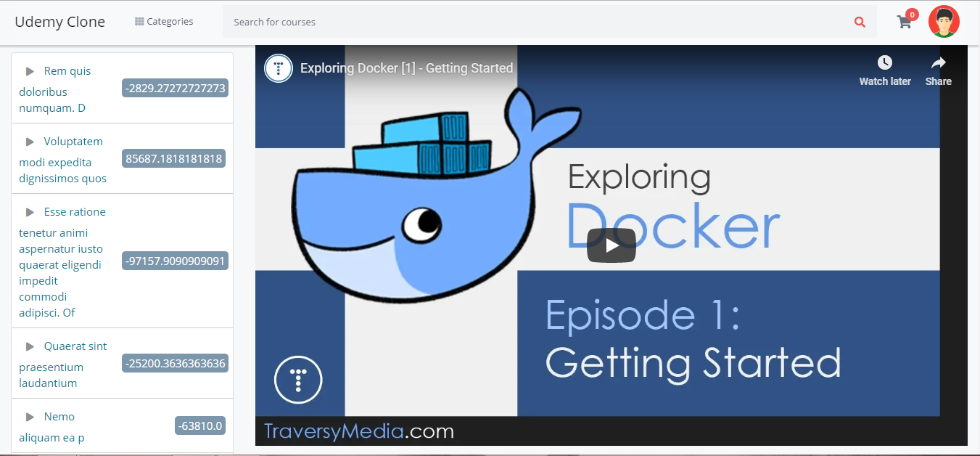The width and height of the screenshot is (980, 456).
Task: Click the Share arrow icon
Action: coord(939,62)
